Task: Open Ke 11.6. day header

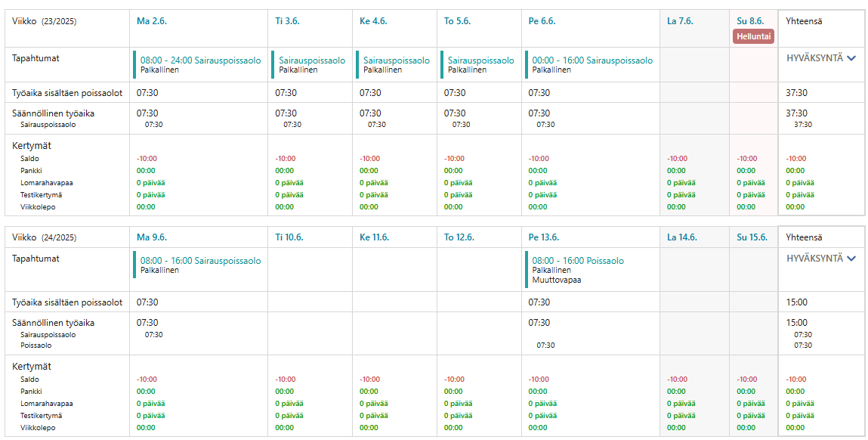Action: click(374, 237)
